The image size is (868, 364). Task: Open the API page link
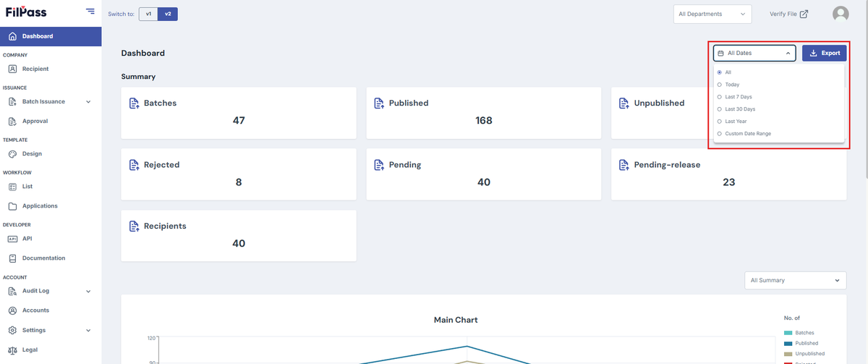tap(51, 238)
